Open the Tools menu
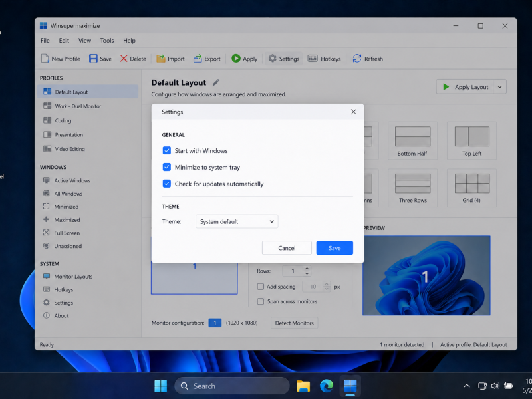 pos(107,41)
